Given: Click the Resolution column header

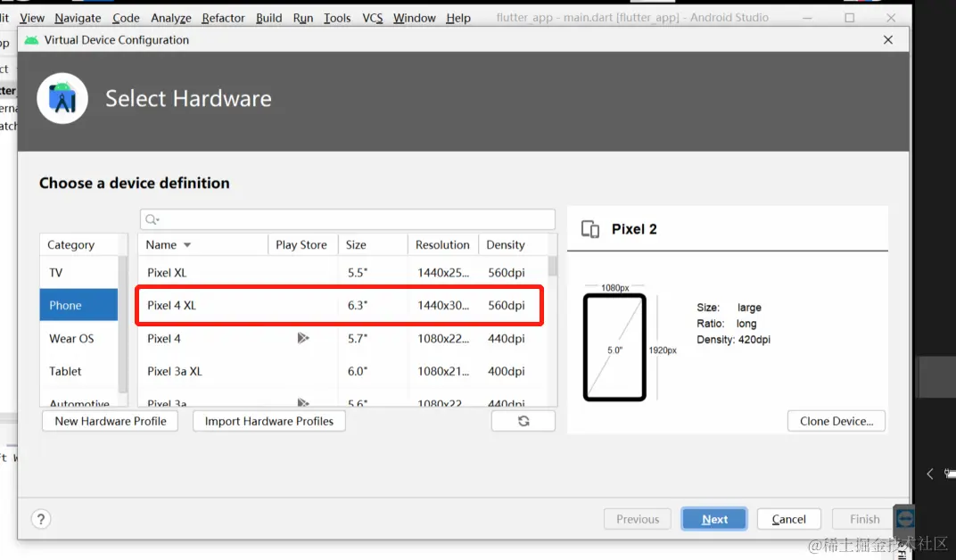Looking at the screenshot, I should click(x=442, y=244).
